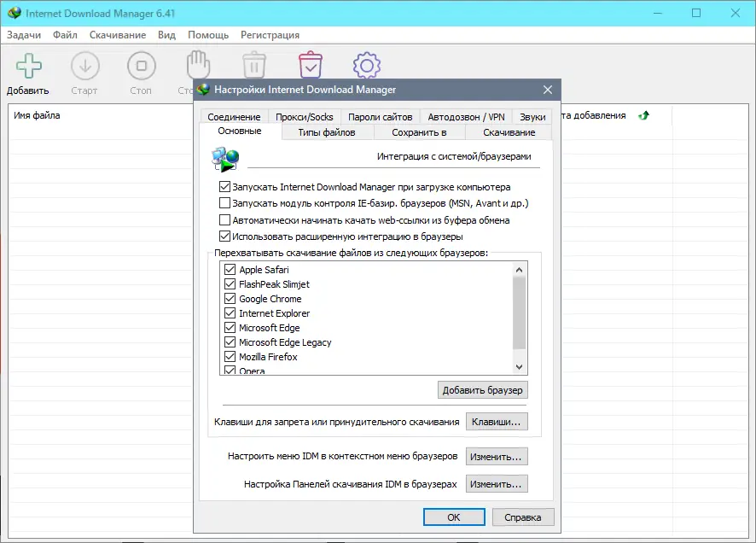Maximize the main IDM window

pyautogui.click(x=696, y=13)
